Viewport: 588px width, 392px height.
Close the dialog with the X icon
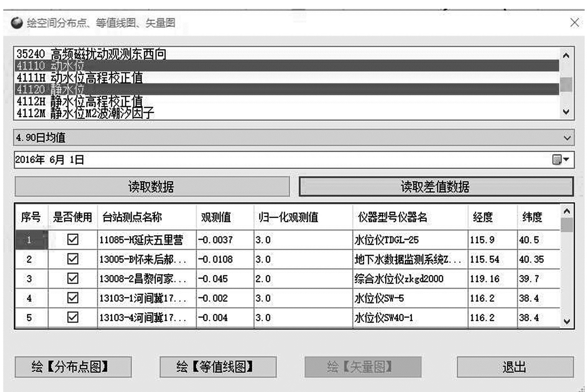pos(574,23)
